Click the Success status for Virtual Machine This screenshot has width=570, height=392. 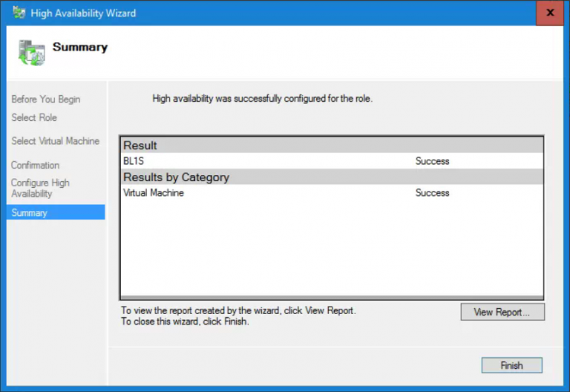pos(432,193)
